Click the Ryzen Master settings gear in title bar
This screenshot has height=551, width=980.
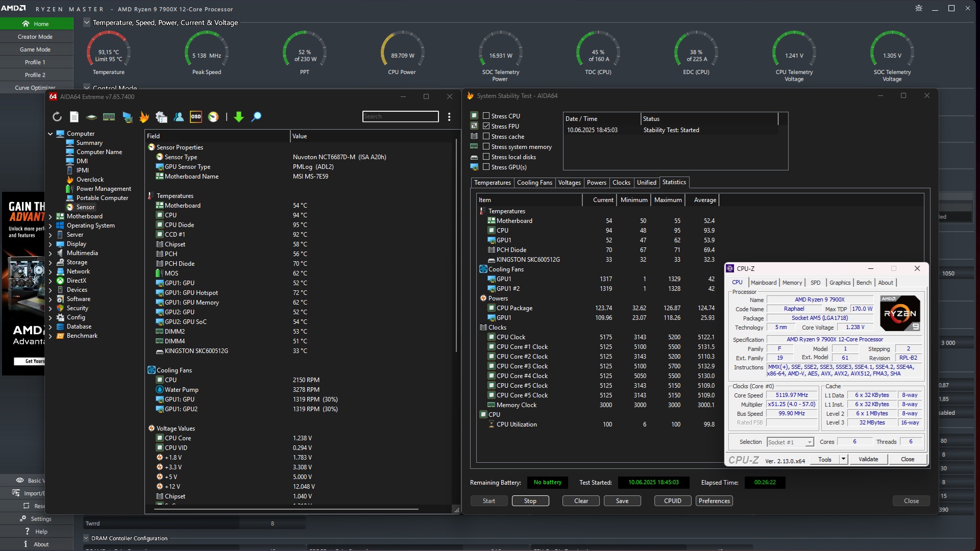pos(919,8)
